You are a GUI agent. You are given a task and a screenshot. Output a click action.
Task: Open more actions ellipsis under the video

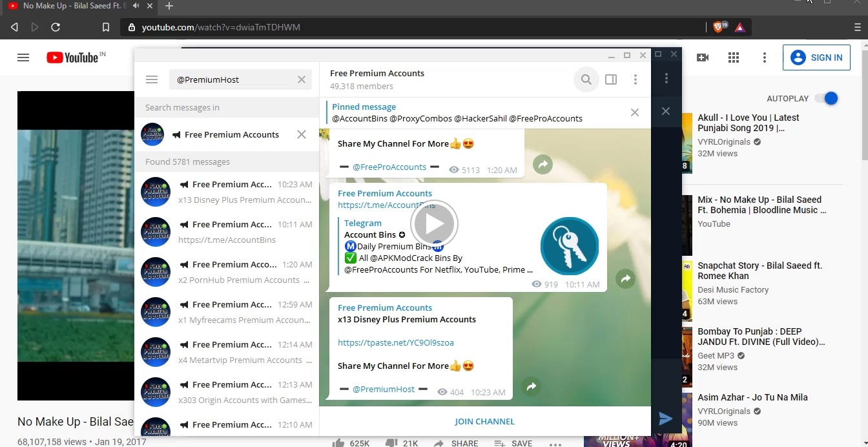(555, 444)
